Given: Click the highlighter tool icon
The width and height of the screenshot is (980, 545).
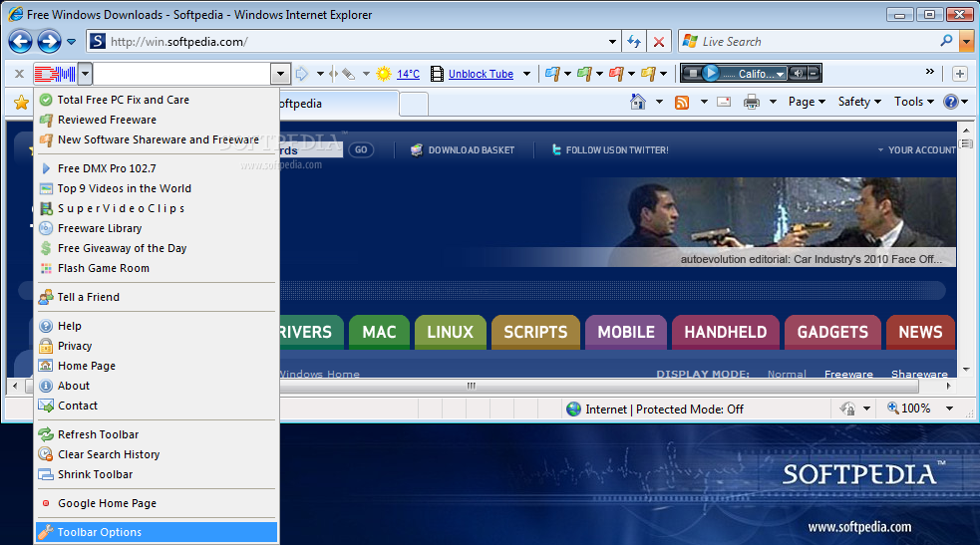Looking at the screenshot, I should tap(348, 74).
